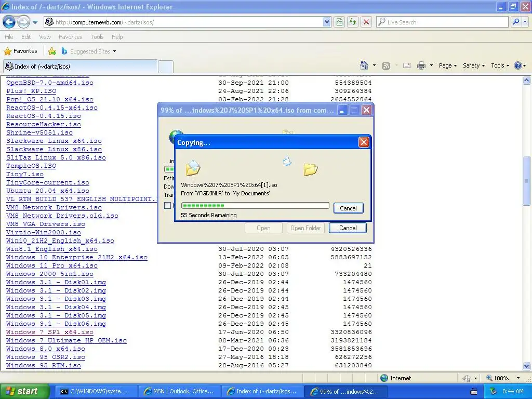This screenshot has width=532, height=399.
Task: Expand the address bar history dropdown
Action: [327, 22]
